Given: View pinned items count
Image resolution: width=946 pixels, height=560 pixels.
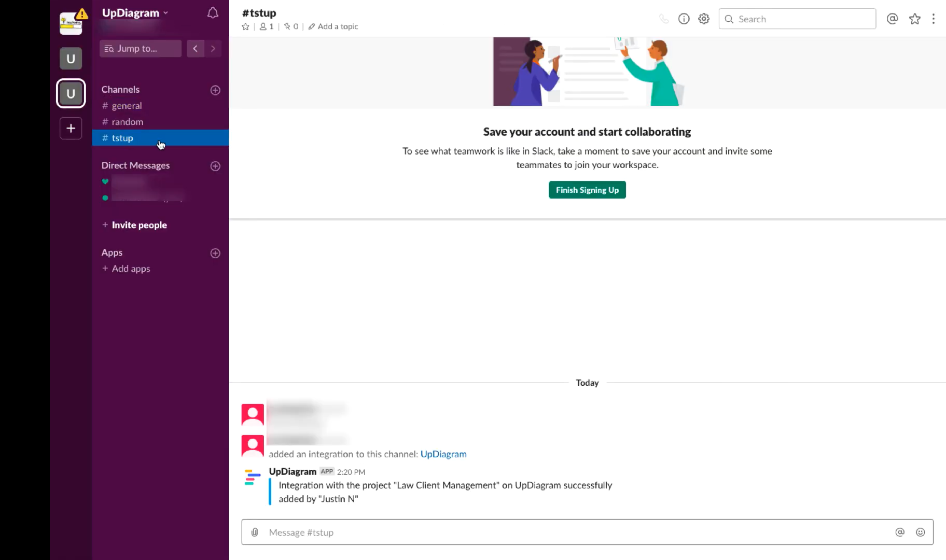Looking at the screenshot, I should pos(291,26).
